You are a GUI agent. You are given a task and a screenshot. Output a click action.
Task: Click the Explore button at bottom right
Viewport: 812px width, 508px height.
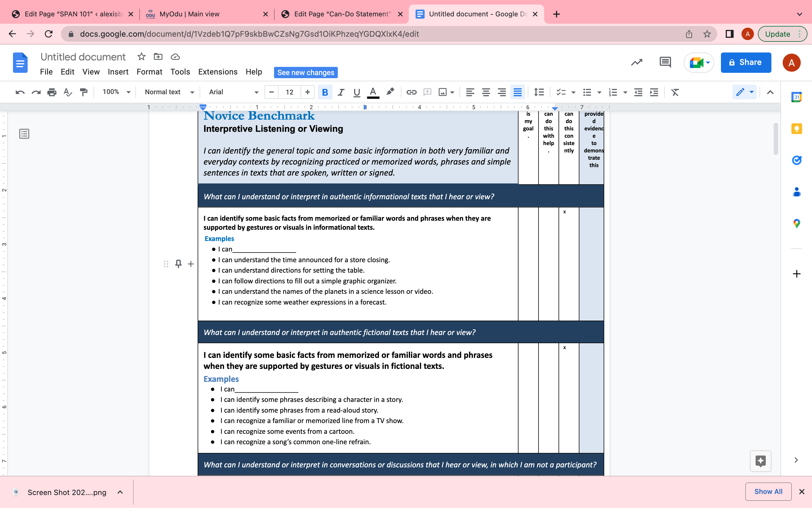[x=760, y=461]
